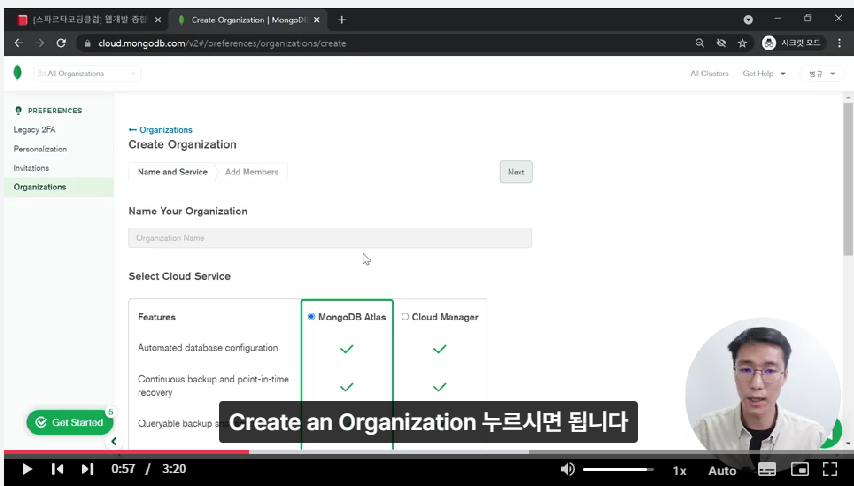
Task: Toggle video subtitles icon
Action: click(x=767, y=469)
